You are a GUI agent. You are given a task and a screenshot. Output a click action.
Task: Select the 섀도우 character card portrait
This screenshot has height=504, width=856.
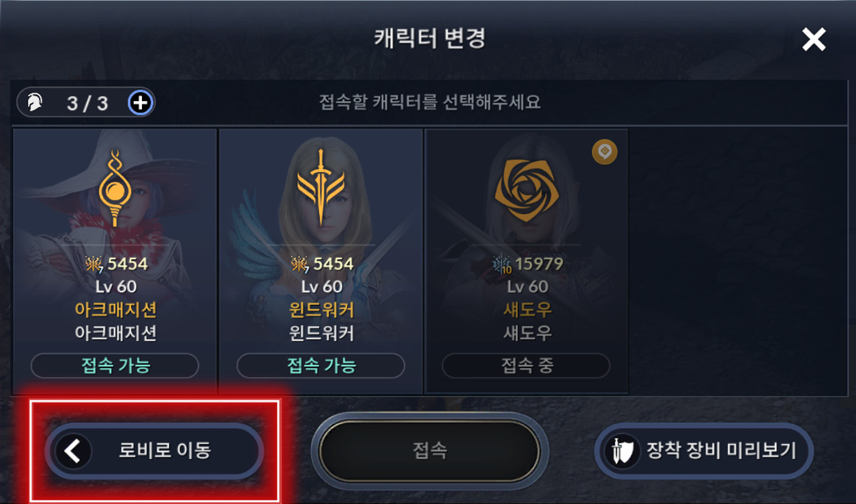click(x=526, y=261)
